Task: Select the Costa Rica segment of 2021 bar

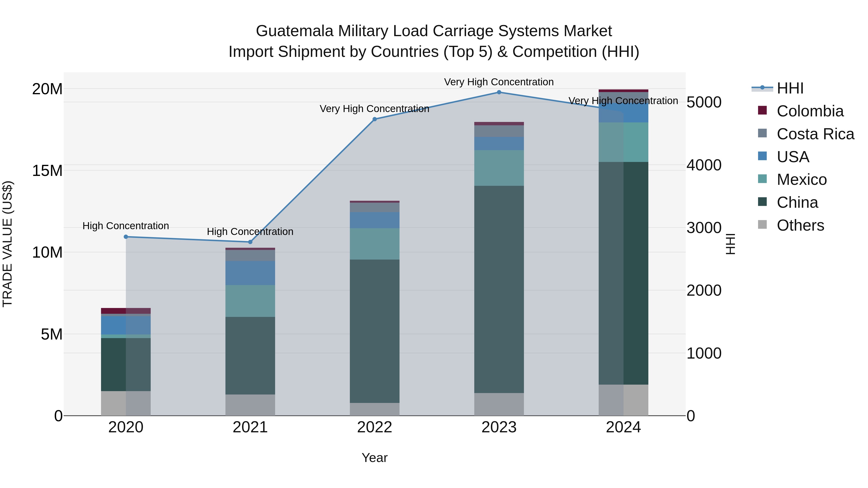Action: pyautogui.click(x=250, y=255)
